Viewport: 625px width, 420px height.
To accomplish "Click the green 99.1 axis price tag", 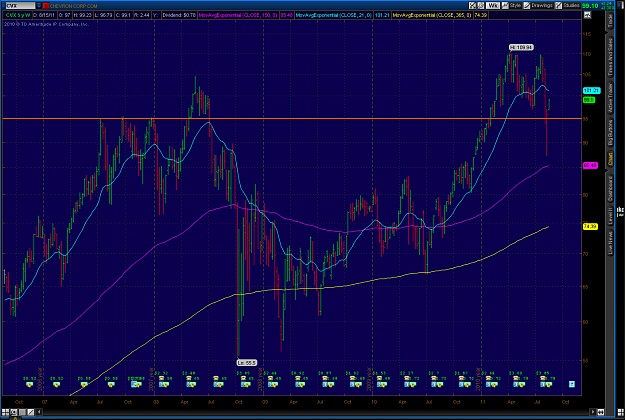I will pos(589,100).
